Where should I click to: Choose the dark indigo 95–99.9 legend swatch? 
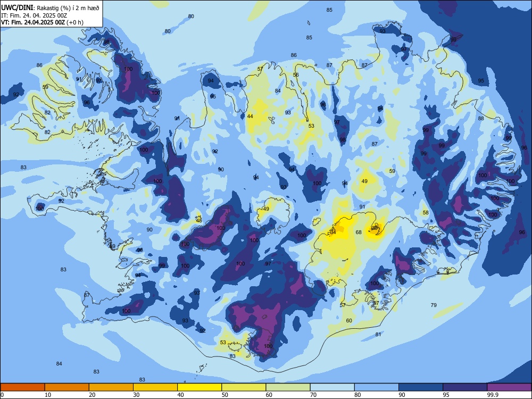pyautogui.click(x=465, y=387)
